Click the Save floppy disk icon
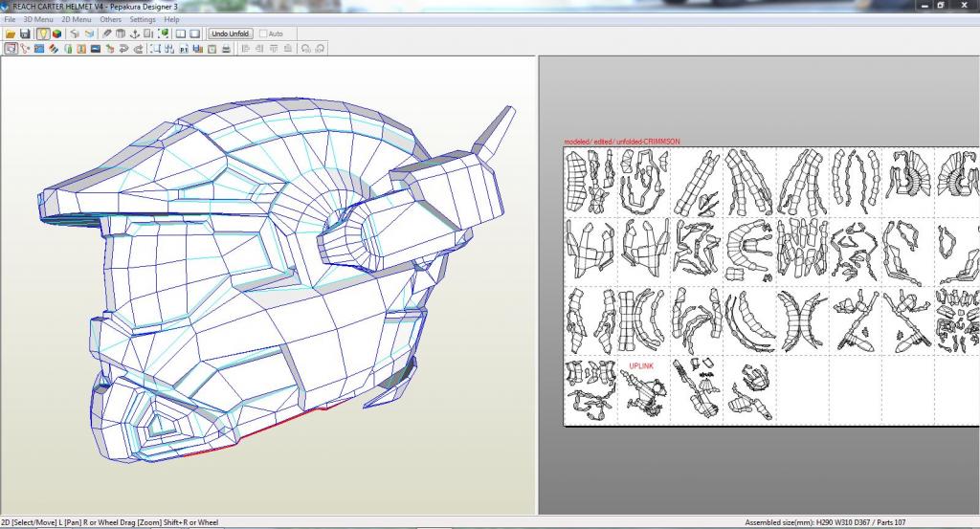This screenshot has height=529, width=980. coord(25,33)
